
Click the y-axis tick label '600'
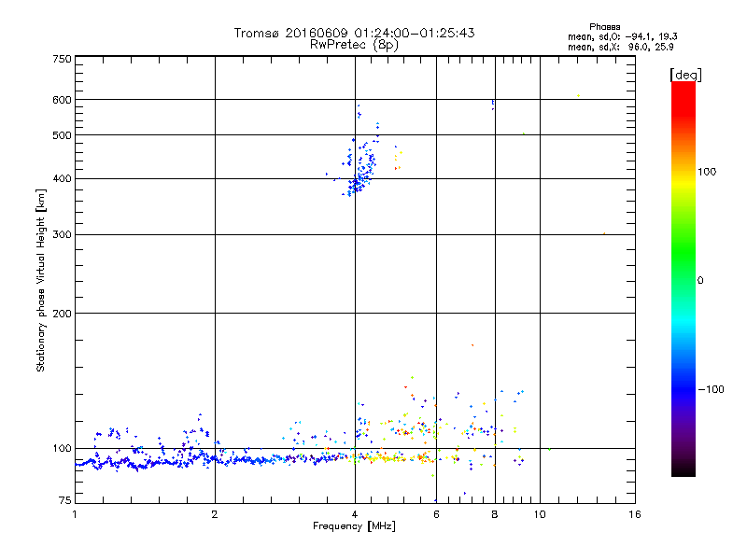click(63, 100)
